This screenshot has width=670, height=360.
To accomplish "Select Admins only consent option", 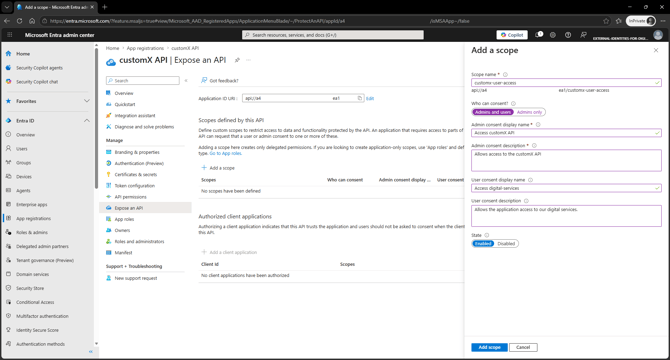I will (529, 112).
